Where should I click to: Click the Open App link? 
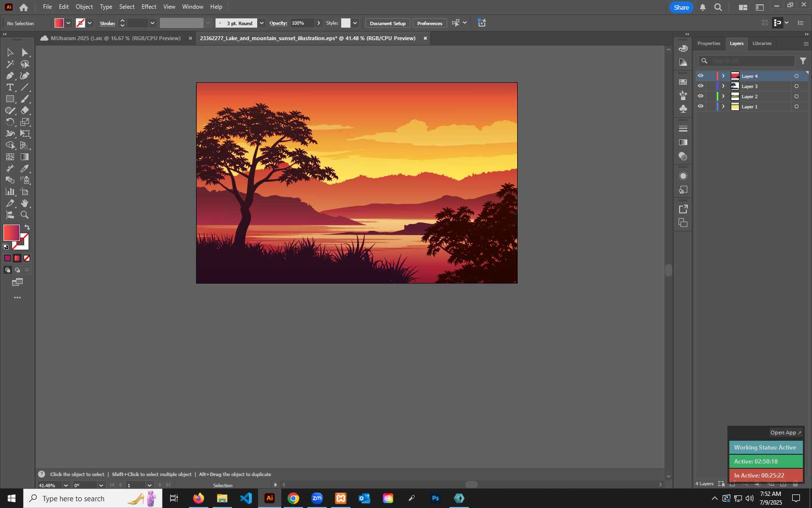click(785, 433)
